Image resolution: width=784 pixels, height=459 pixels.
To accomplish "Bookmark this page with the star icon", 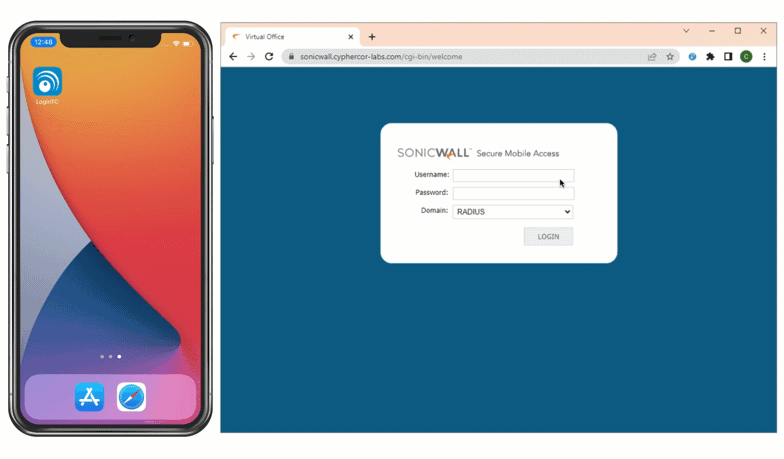I will 670,57.
